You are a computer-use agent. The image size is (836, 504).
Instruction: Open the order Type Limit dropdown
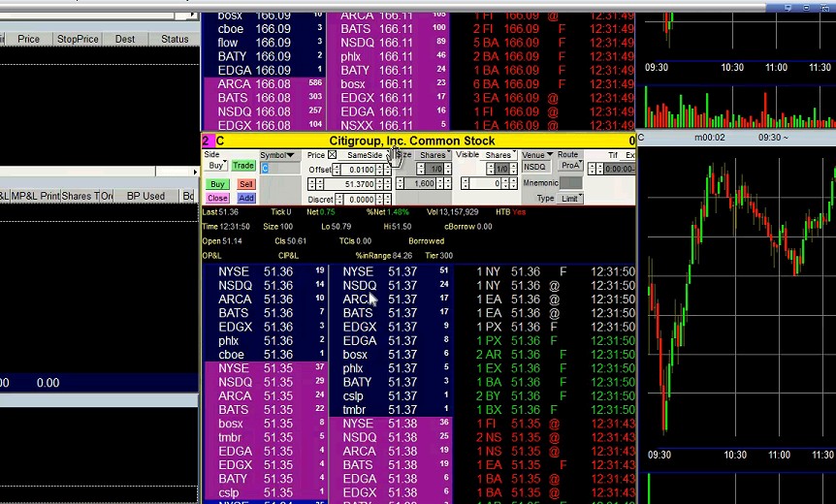pyautogui.click(x=571, y=198)
